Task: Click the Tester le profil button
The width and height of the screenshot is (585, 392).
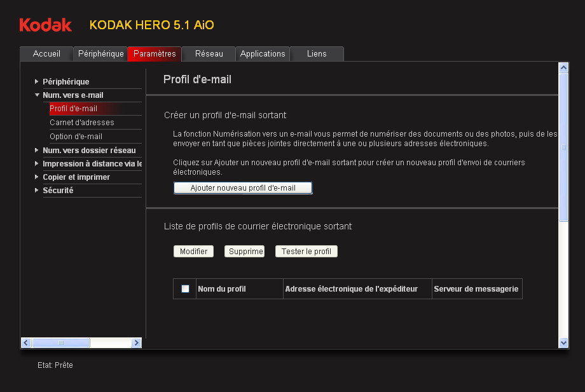Action: tap(306, 252)
